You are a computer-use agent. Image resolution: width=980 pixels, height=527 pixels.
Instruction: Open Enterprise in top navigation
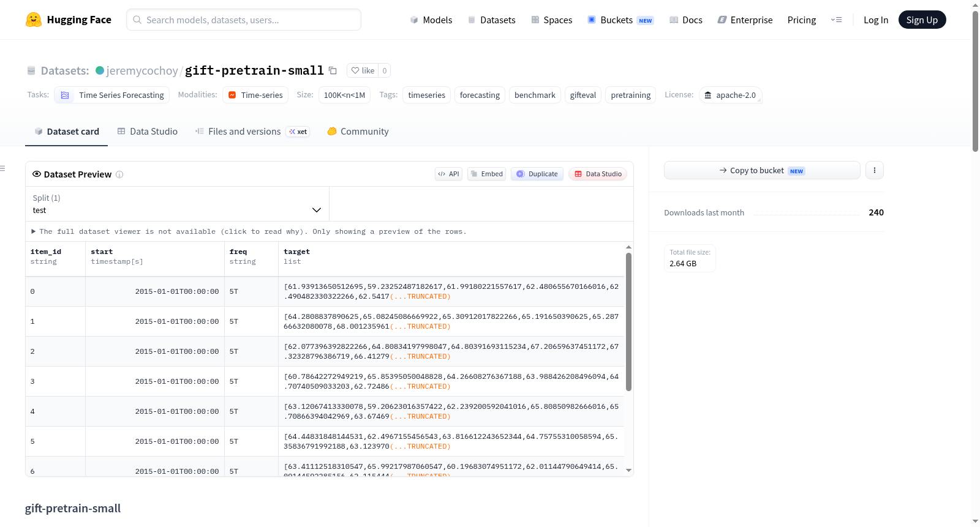click(x=745, y=20)
